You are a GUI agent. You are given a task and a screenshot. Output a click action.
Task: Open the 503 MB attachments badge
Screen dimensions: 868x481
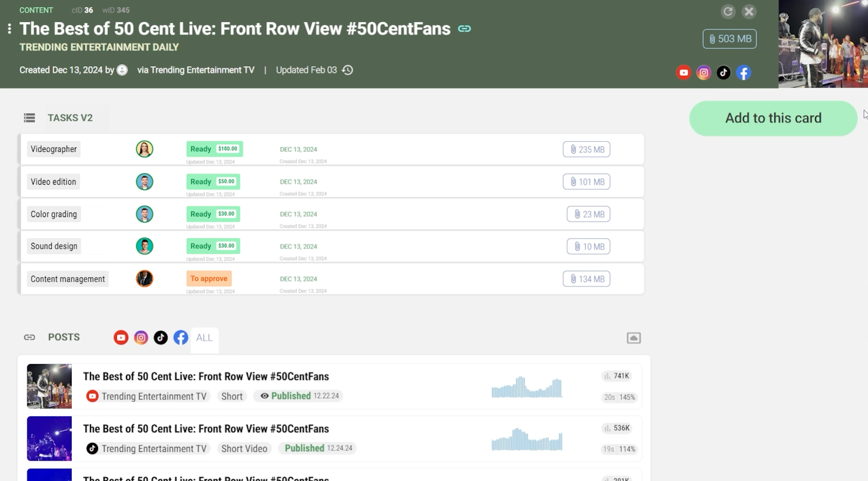729,39
